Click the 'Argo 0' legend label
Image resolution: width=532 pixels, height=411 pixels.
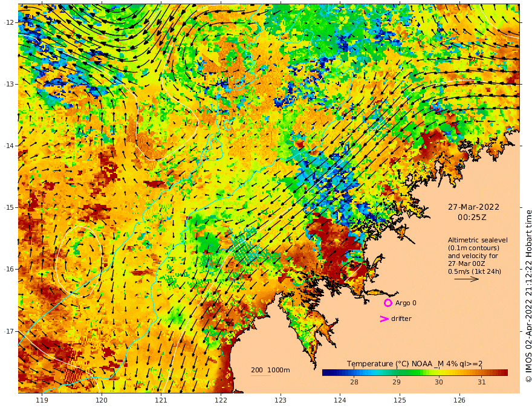(406, 303)
